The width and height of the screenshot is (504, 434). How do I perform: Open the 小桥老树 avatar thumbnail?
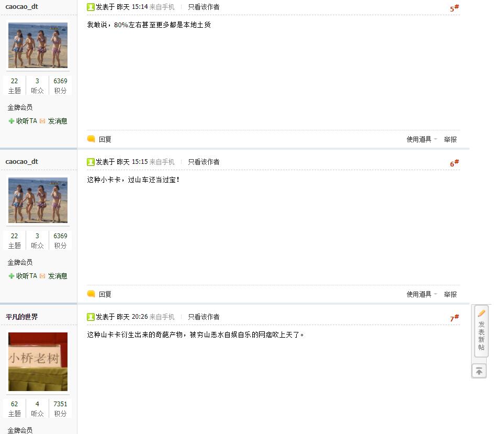[x=38, y=362]
